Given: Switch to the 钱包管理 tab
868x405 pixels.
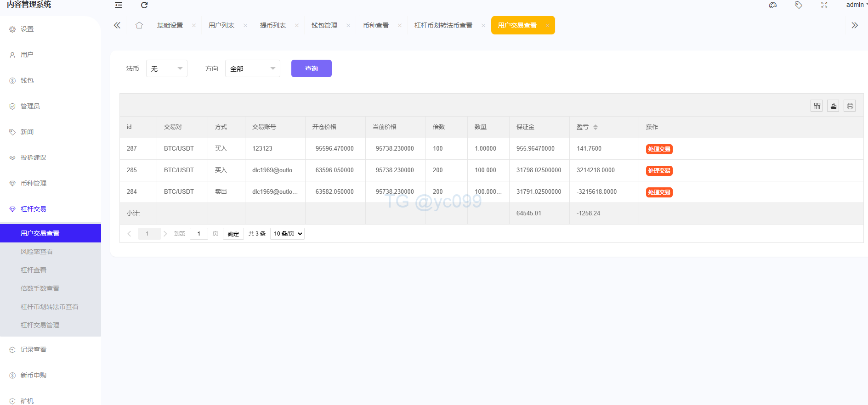Looking at the screenshot, I should pos(324,25).
